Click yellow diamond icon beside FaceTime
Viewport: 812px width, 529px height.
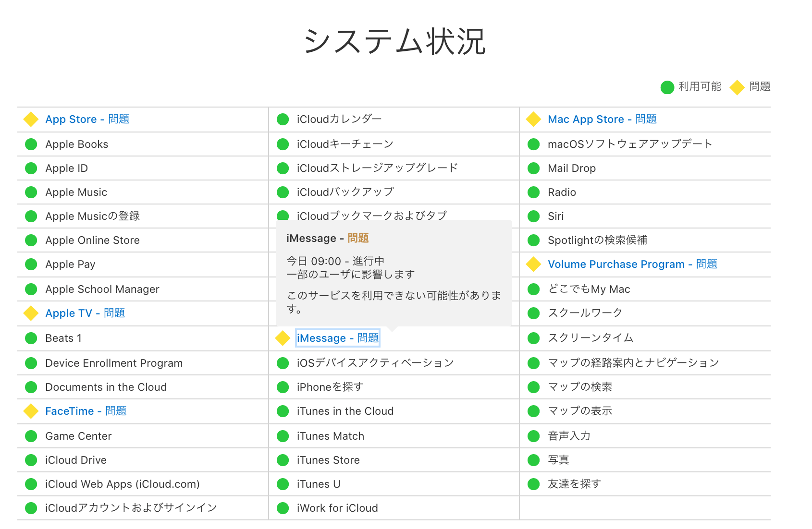point(31,411)
